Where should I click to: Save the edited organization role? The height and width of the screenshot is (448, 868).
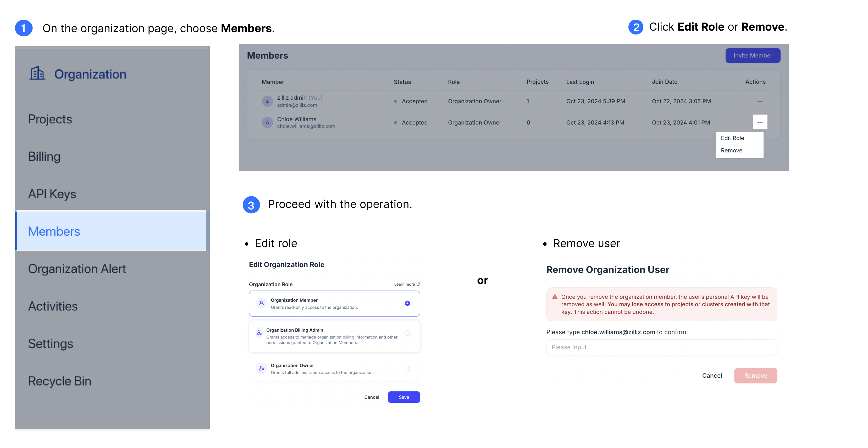(x=404, y=397)
